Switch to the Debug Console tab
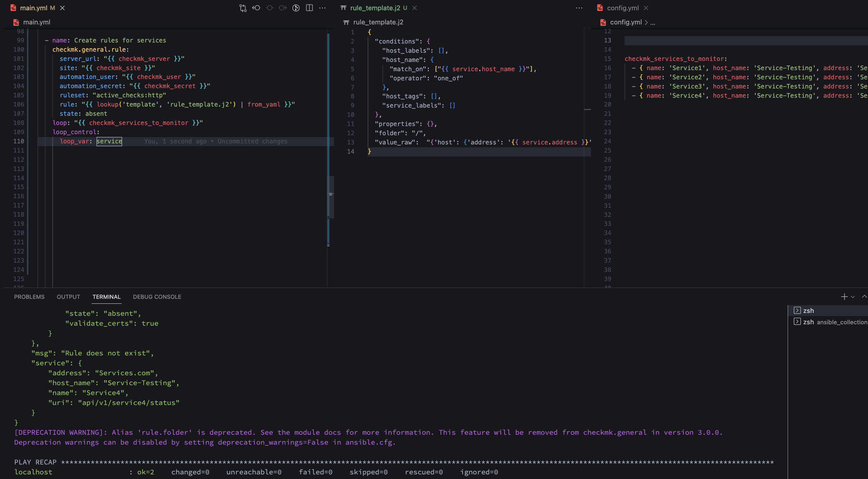Viewport: 868px width, 479px height. tap(157, 297)
